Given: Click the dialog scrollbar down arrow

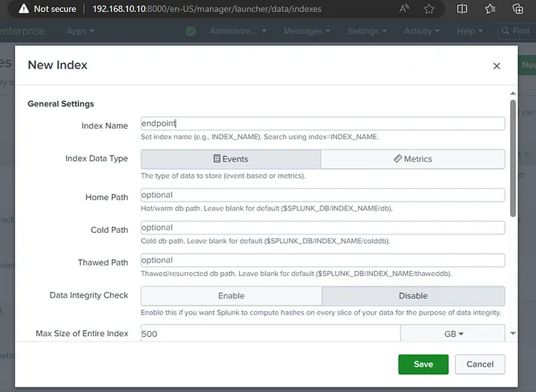Looking at the screenshot, I should (x=513, y=333).
